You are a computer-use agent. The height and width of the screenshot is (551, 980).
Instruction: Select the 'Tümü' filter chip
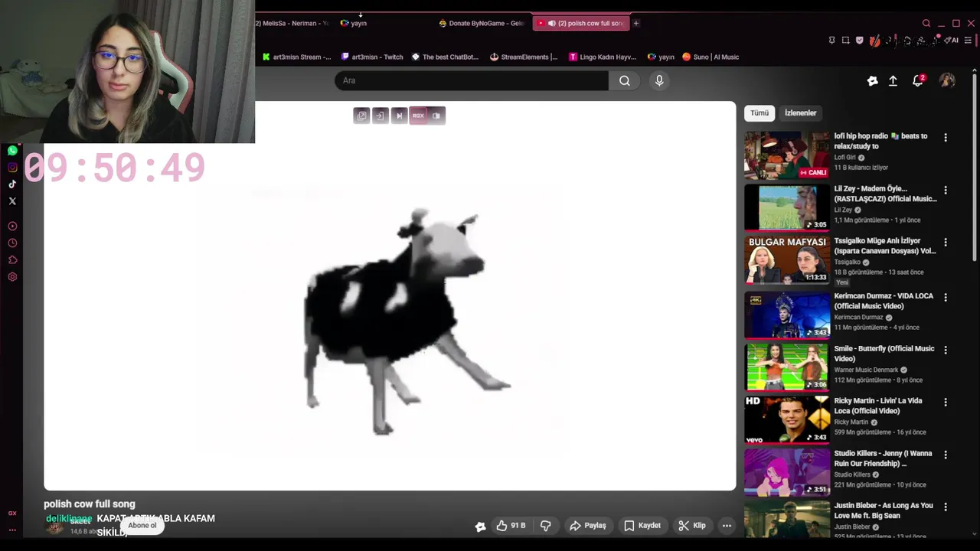[x=759, y=113]
